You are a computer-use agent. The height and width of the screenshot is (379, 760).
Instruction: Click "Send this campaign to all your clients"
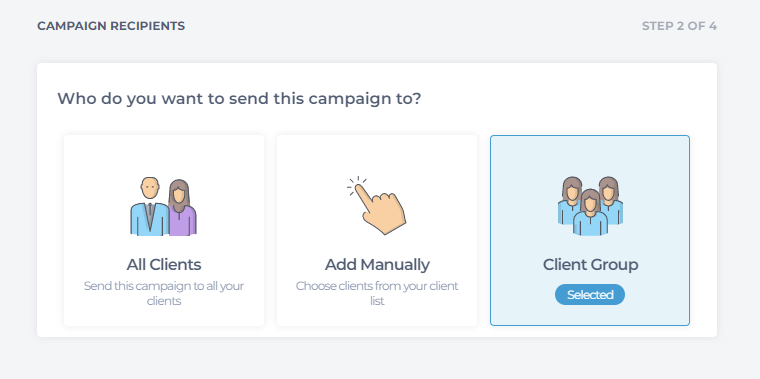click(164, 293)
